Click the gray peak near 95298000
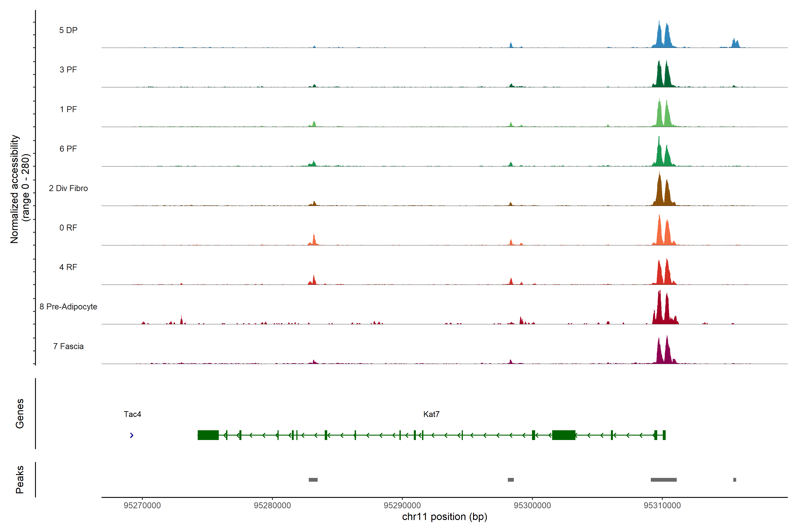The height and width of the screenshot is (532, 798). (x=511, y=480)
